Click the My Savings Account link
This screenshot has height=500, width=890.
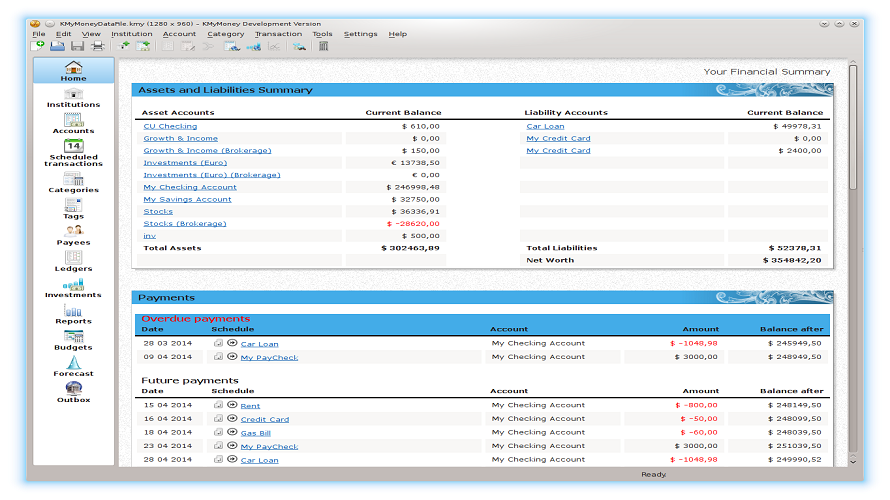(x=187, y=199)
